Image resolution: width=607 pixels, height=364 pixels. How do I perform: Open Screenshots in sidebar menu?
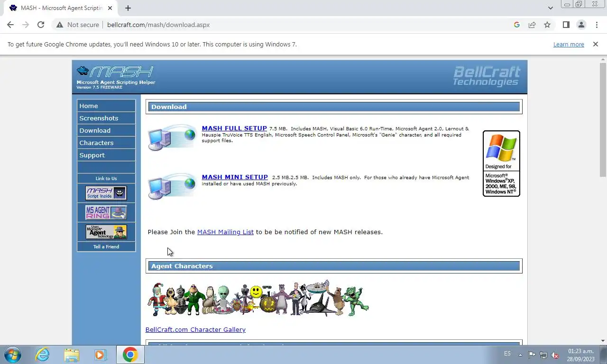[x=106, y=118]
